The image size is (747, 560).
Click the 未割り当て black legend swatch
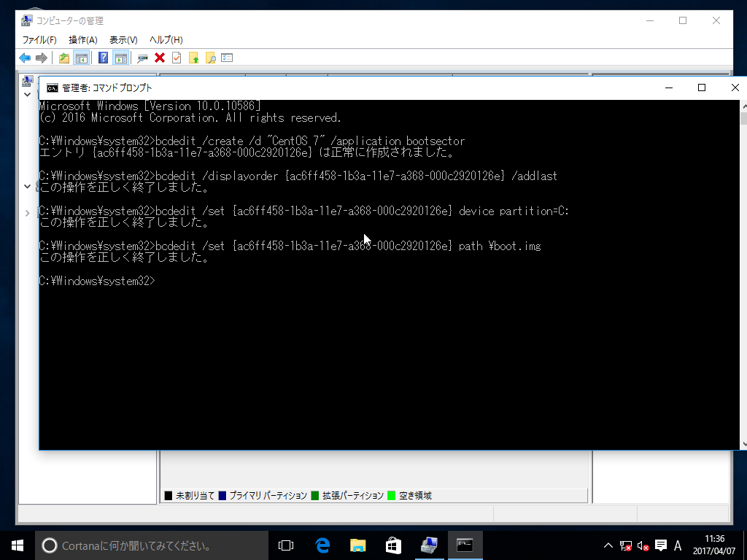[169, 496]
